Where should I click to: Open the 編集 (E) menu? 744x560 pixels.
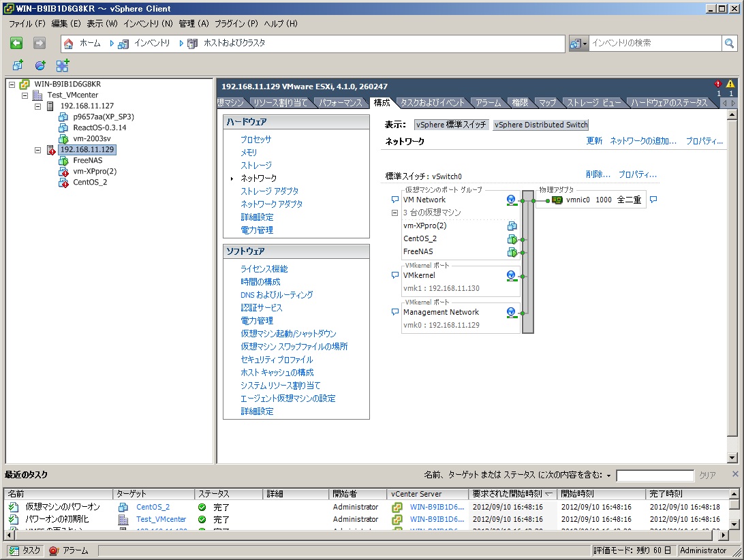66,24
